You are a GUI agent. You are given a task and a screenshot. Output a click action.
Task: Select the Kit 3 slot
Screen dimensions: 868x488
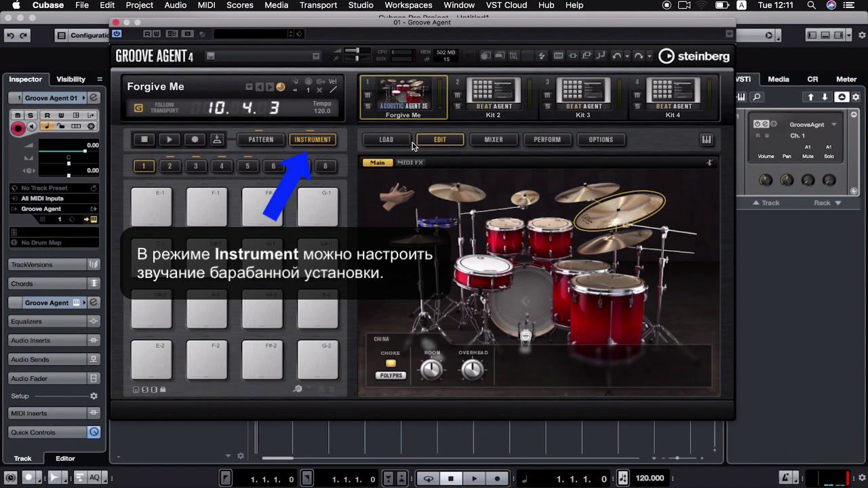click(583, 95)
